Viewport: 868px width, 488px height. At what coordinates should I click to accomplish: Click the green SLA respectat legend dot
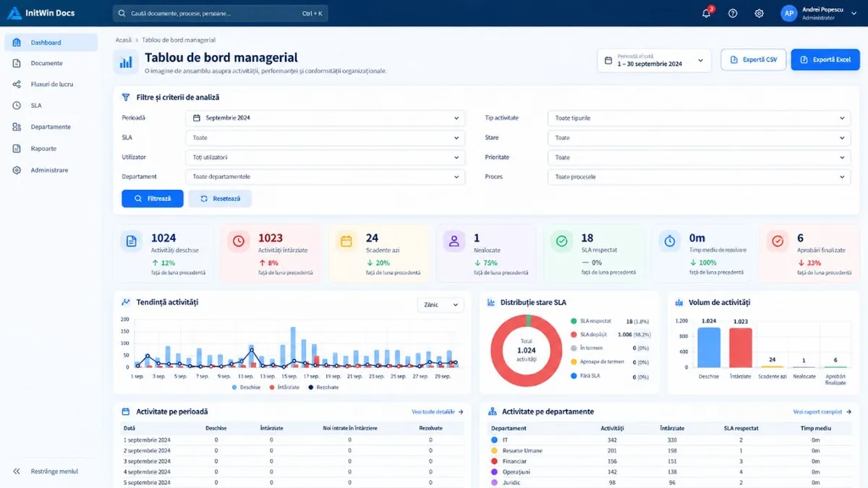(574, 321)
